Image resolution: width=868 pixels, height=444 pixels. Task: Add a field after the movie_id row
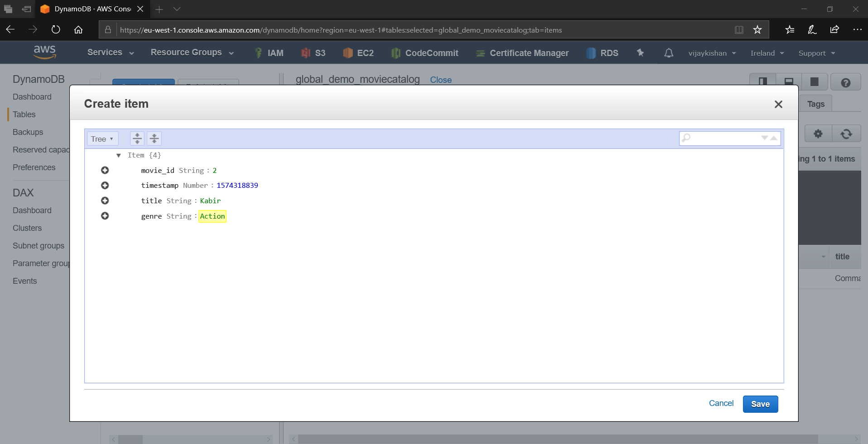click(x=105, y=170)
